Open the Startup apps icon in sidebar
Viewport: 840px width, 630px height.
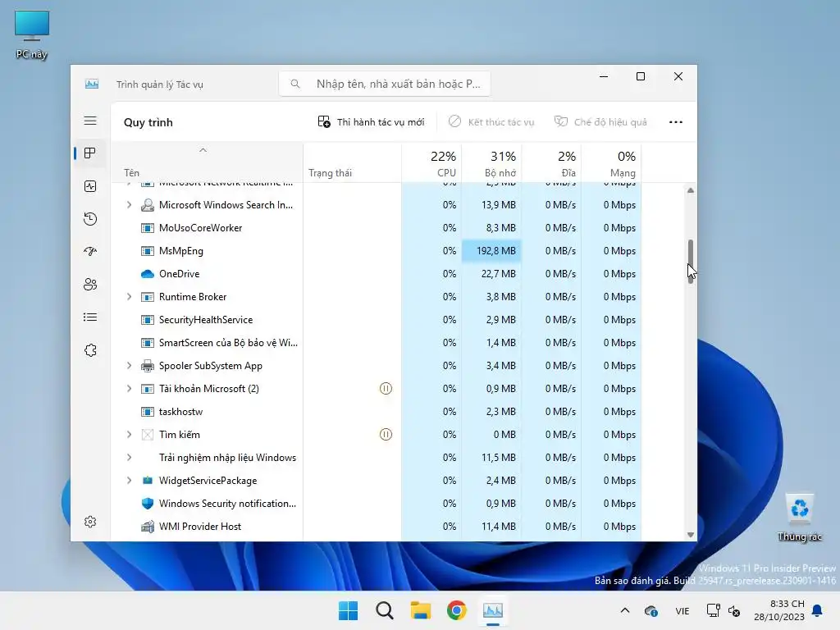pos(90,251)
